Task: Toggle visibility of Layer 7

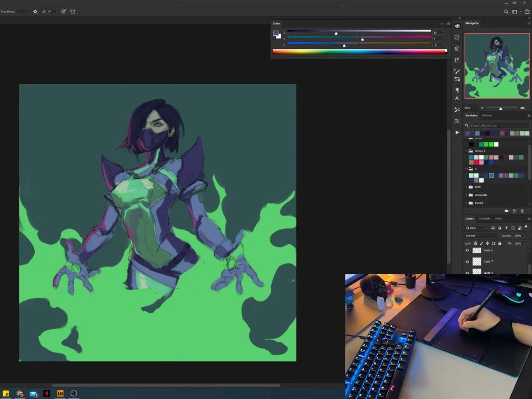Action: point(467,261)
